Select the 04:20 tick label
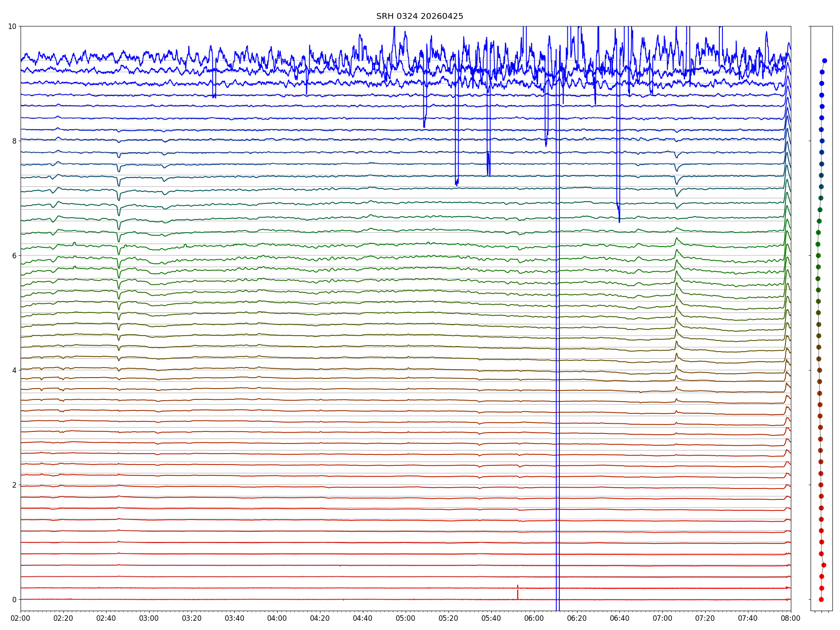Image resolution: width=840 pixels, height=630 pixels. coord(320,618)
